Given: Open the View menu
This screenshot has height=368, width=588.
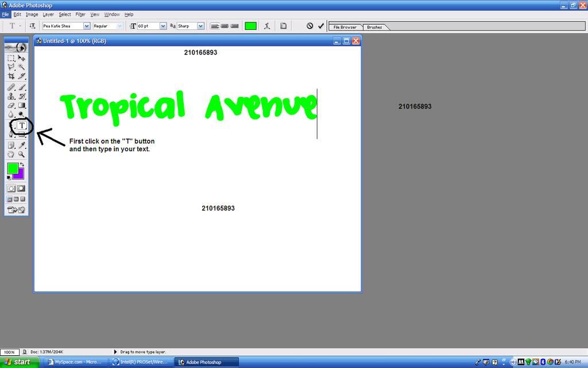Looking at the screenshot, I should point(95,14).
